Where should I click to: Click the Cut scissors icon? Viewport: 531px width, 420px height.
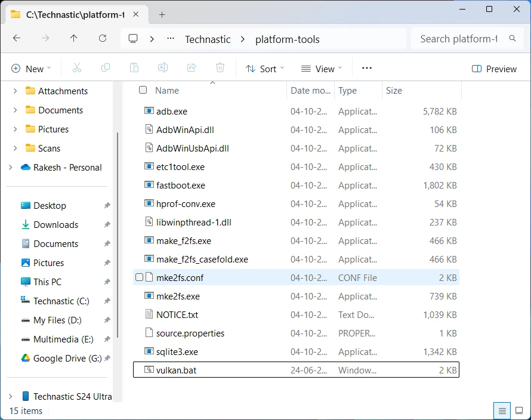pyautogui.click(x=77, y=68)
